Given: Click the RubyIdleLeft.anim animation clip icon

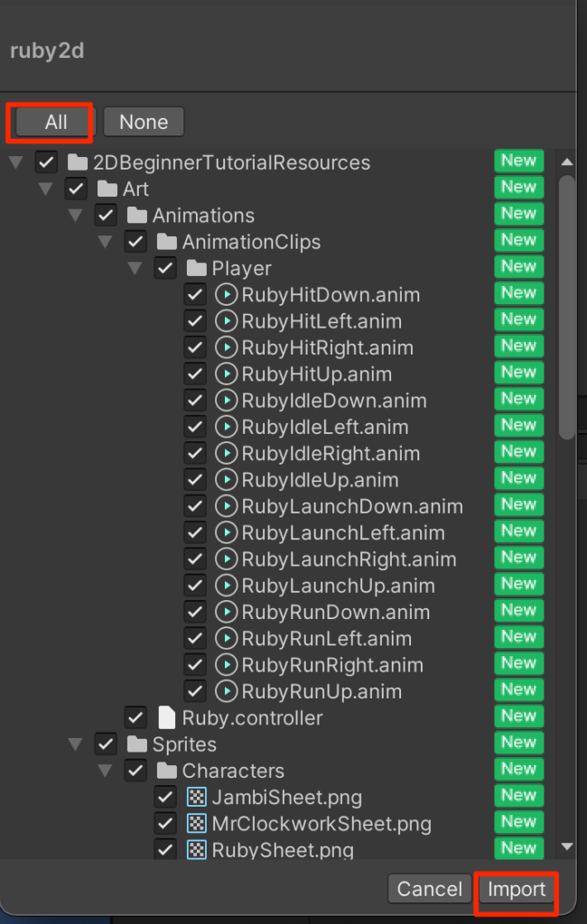Looking at the screenshot, I should pos(226,427).
